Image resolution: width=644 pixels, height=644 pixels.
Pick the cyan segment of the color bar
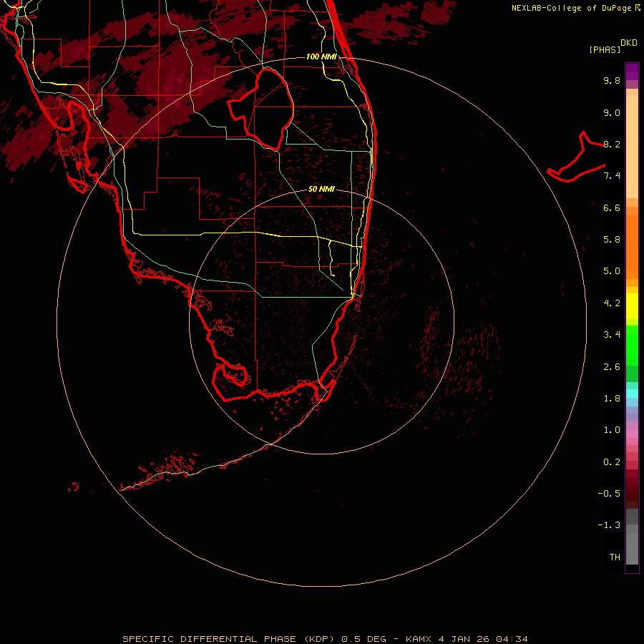632,394
